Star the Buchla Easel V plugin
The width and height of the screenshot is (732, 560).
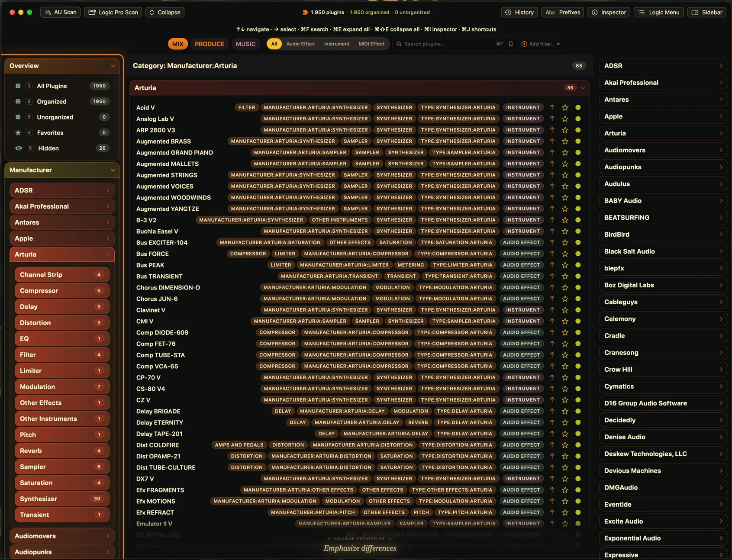(x=565, y=232)
